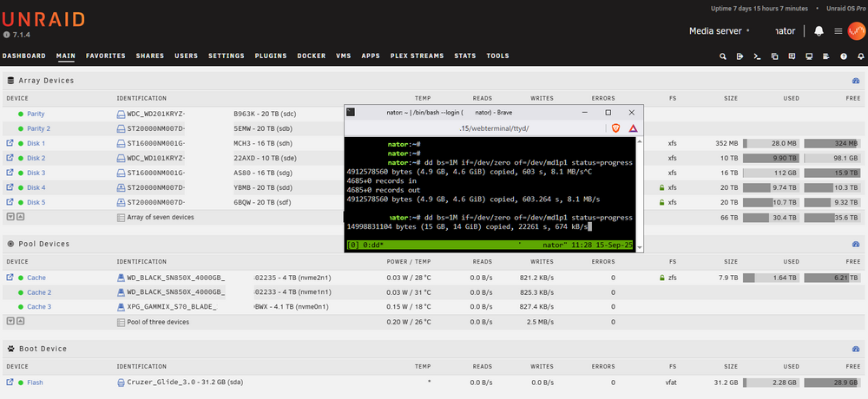Image resolution: width=868 pixels, height=399 pixels.
Task: Click the Disk 4 used bar showing 9.74 TB
Action: [x=771, y=187]
